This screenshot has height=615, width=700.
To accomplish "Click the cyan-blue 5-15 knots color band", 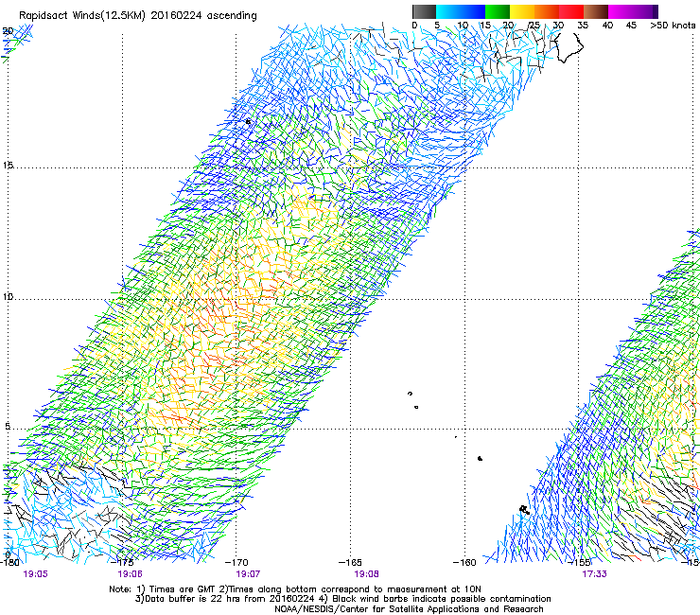I will coord(461,11).
